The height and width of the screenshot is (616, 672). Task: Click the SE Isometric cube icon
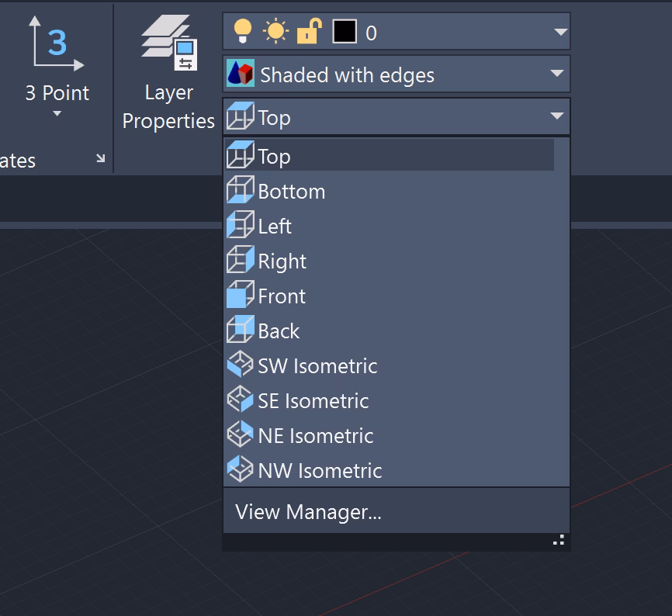(x=241, y=399)
